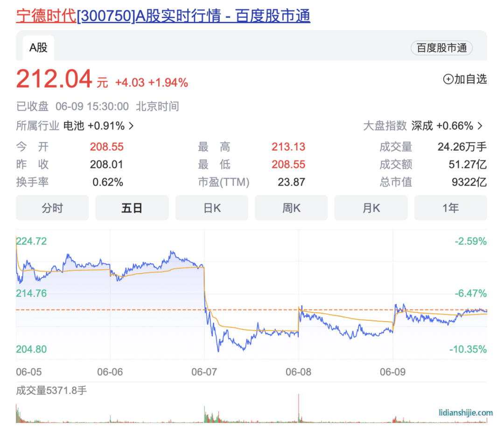Select the 五日 chart tab
This screenshot has height=428, width=504.
pyautogui.click(x=132, y=208)
